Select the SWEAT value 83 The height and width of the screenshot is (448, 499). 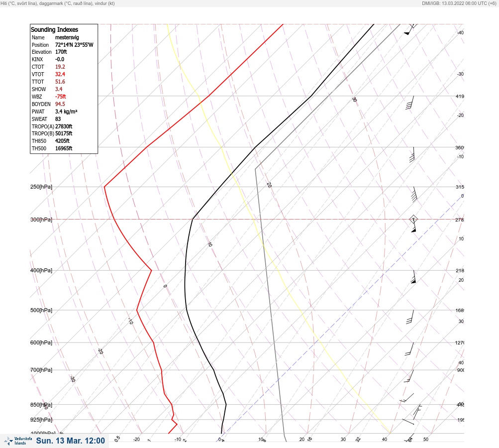tap(58, 119)
